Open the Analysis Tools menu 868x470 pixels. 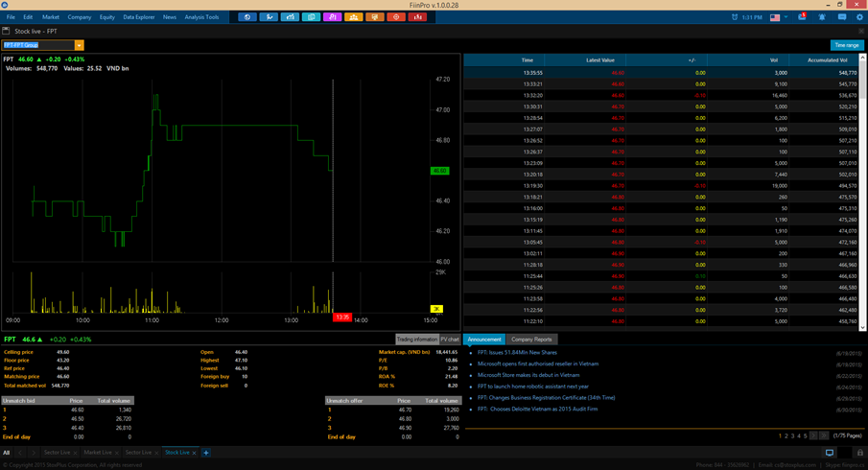201,17
